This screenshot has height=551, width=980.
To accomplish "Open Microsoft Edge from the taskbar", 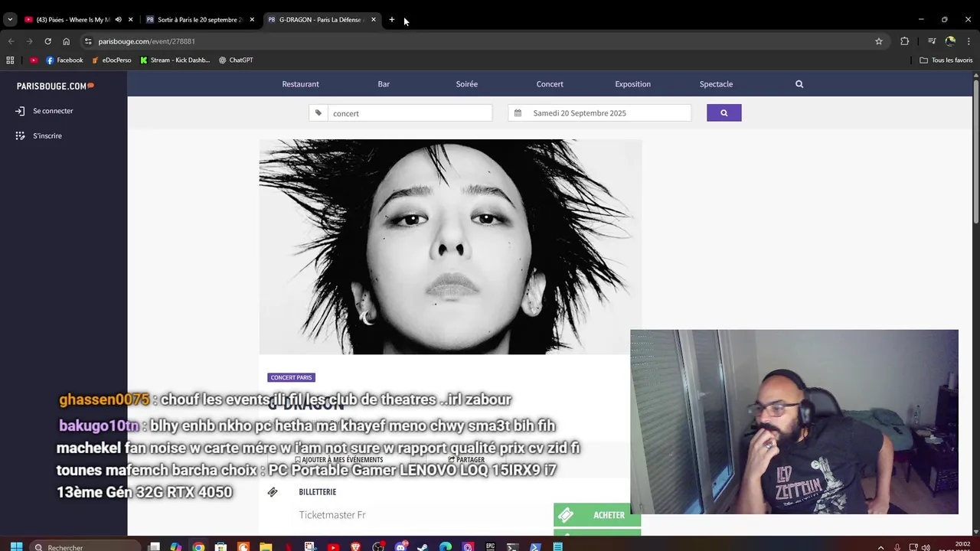I will pos(446,547).
